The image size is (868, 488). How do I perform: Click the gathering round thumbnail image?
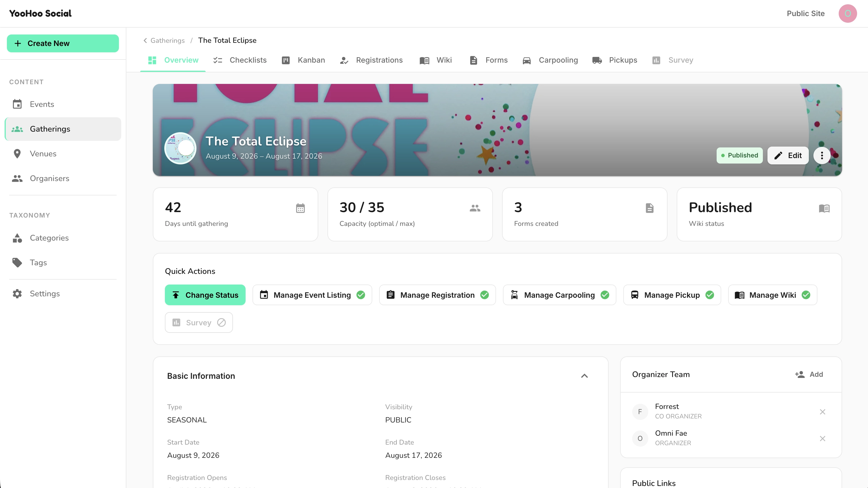[180, 148]
